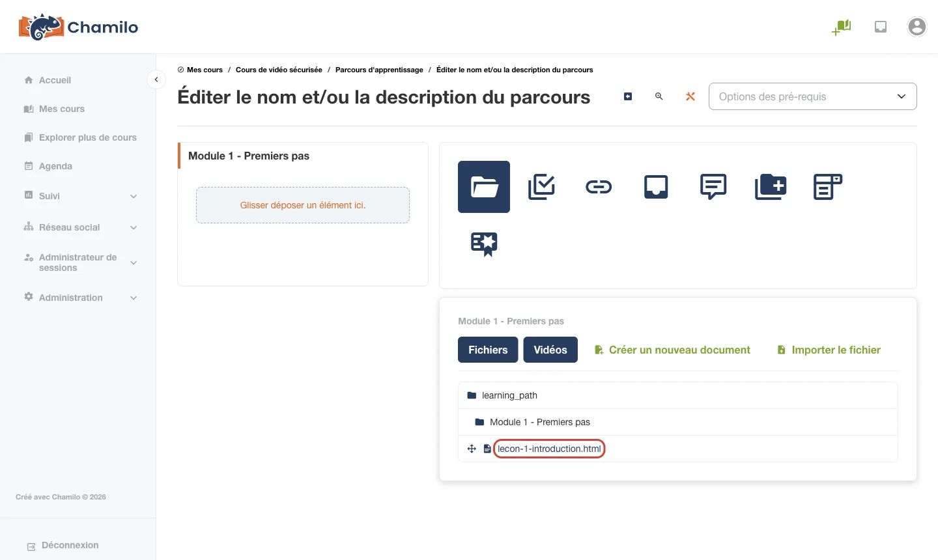
Task: Open the documents folder resource icon
Action: [x=484, y=187]
